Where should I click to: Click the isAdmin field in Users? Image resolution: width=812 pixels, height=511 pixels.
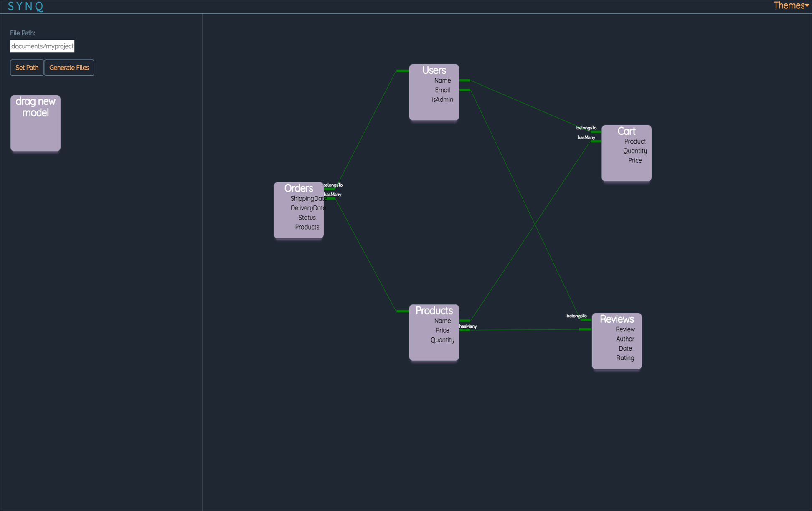pyautogui.click(x=442, y=100)
